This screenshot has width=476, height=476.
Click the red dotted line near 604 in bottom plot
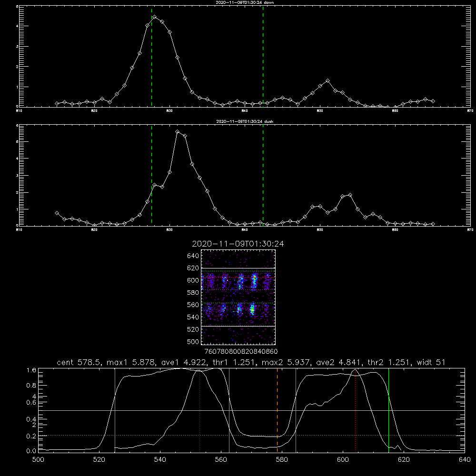coord(355,411)
